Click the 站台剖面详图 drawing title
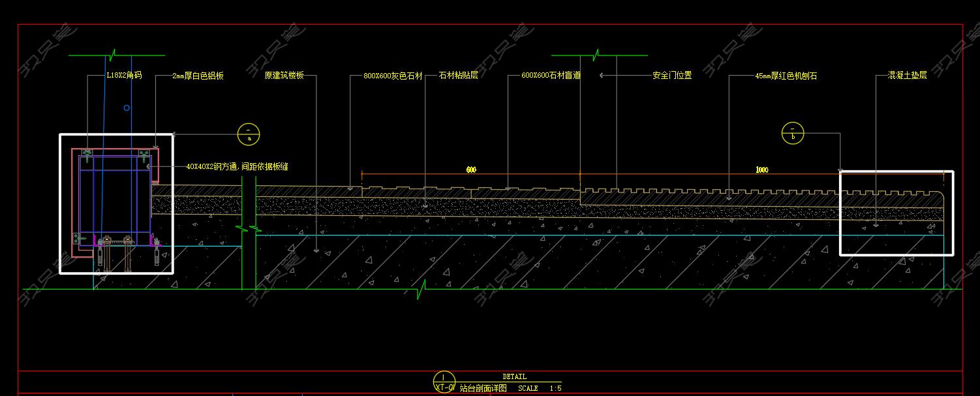 click(x=483, y=388)
